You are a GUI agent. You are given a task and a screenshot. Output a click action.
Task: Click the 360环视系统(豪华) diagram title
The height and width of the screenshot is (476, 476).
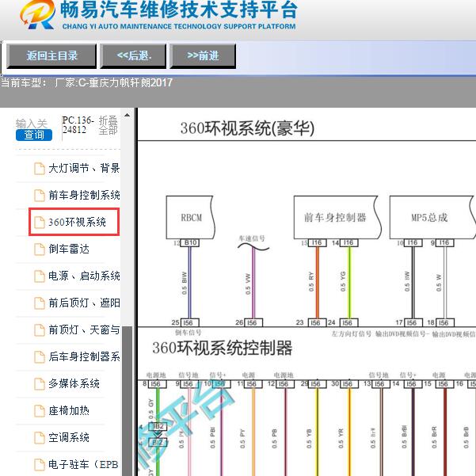tap(247, 128)
